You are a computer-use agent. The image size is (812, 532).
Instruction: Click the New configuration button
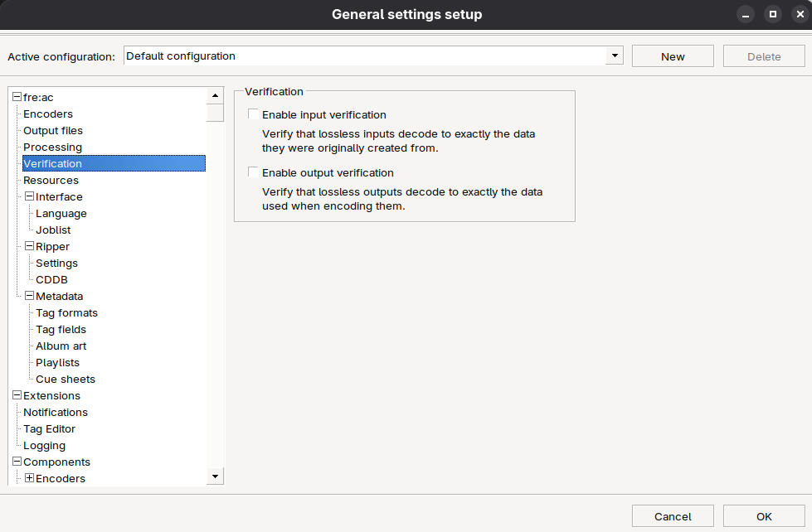(673, 56)
